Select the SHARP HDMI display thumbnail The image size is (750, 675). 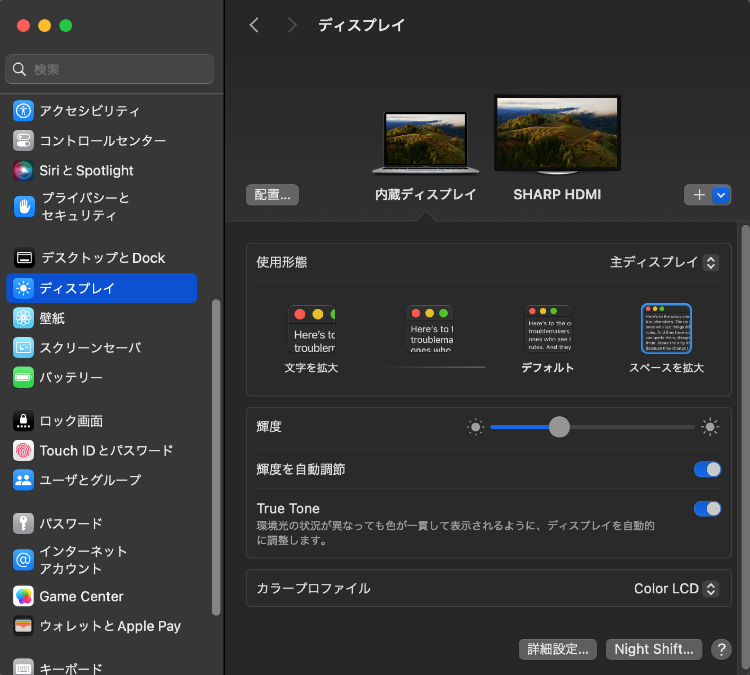(557, 134)
